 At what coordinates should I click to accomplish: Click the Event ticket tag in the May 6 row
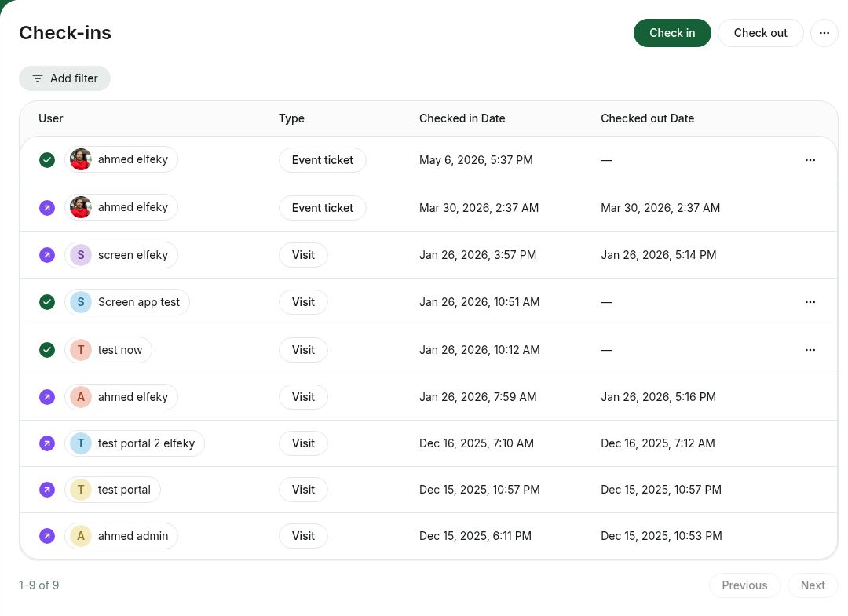click(323, 160)
